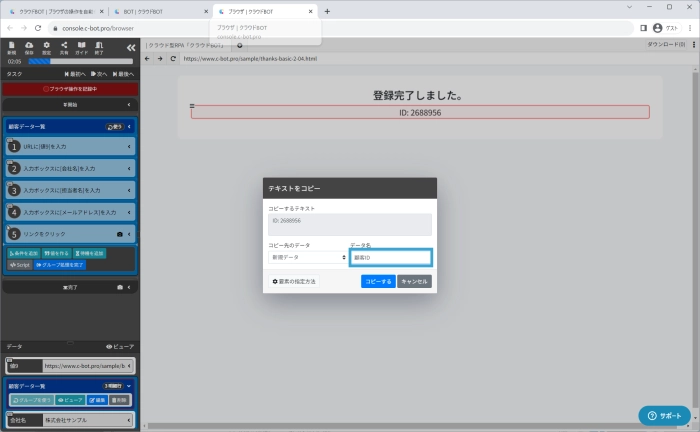Click the 要素の指定方法 button
The height and width of the screenshot is (432, 700).
(294, 282)
